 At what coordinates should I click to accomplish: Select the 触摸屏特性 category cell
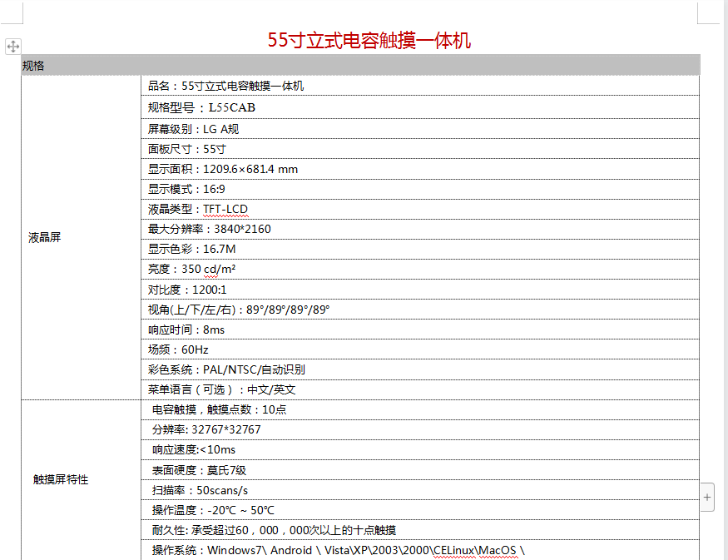click(81, 479)
